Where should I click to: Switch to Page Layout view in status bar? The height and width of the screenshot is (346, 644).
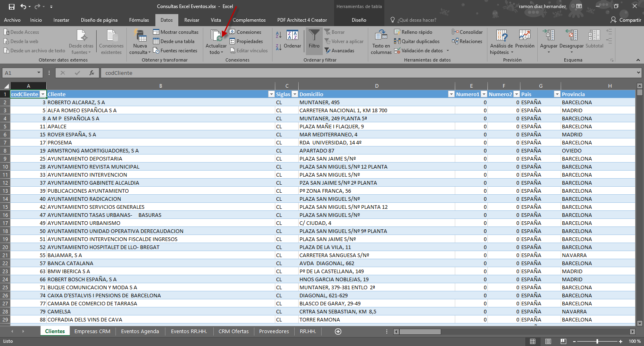pos(548,341)
